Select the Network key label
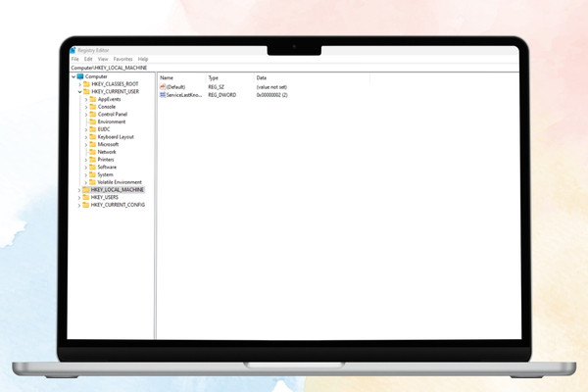This screenshot has height=392, width=588. pos(107,152)
